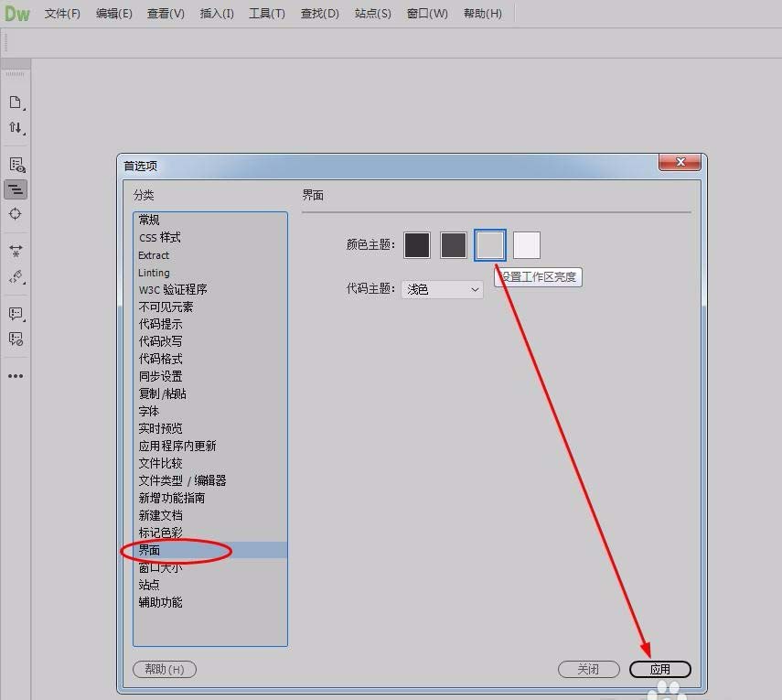The height and width of the screenshot is (700, 782).
Task: Select CSS 样式 category
Action: pyautogui.click(x=210, y=238)
